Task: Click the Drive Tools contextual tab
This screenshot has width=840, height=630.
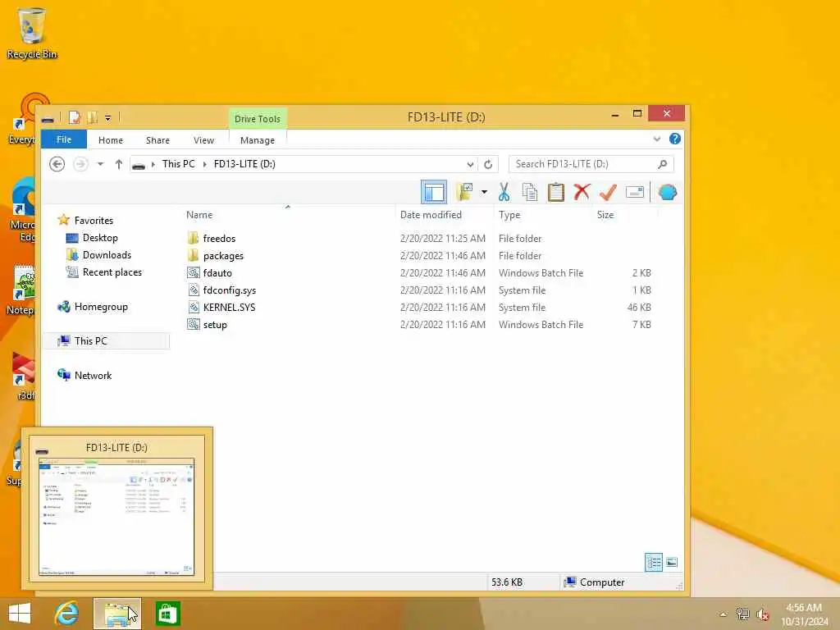Action: tap(257, 118)
